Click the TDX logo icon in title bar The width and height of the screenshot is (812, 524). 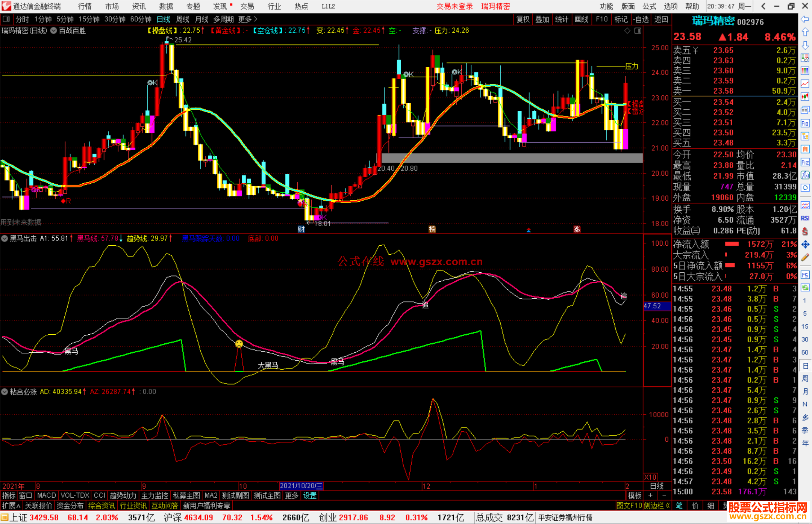click(x=6, y=6)
